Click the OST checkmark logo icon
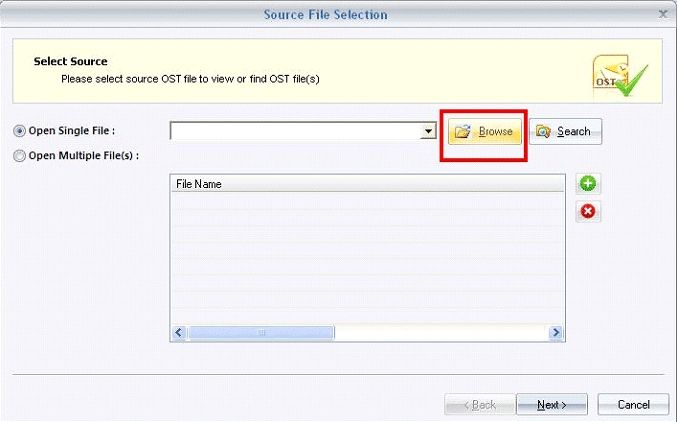 620,75
